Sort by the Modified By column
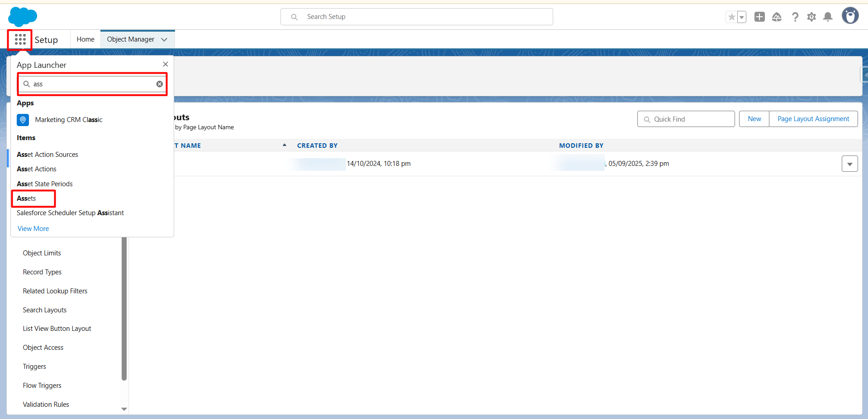This screenshot has height=419, width=868. (x=581, y=146)
